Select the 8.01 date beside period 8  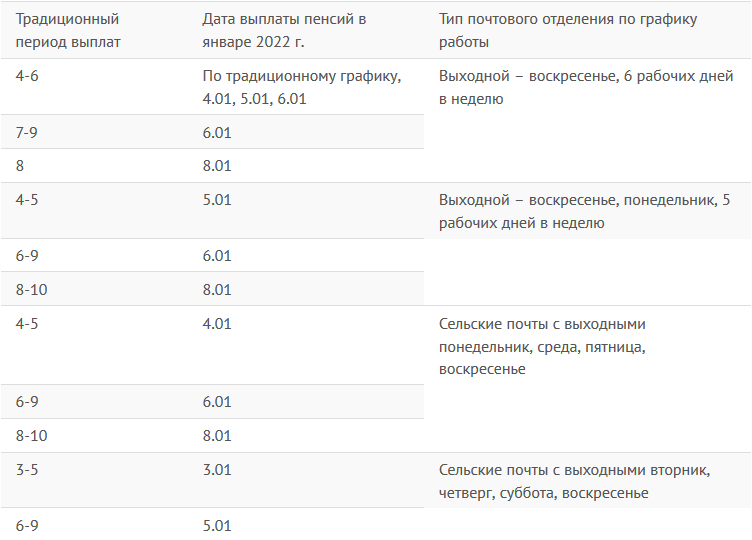tap(217, 166)
